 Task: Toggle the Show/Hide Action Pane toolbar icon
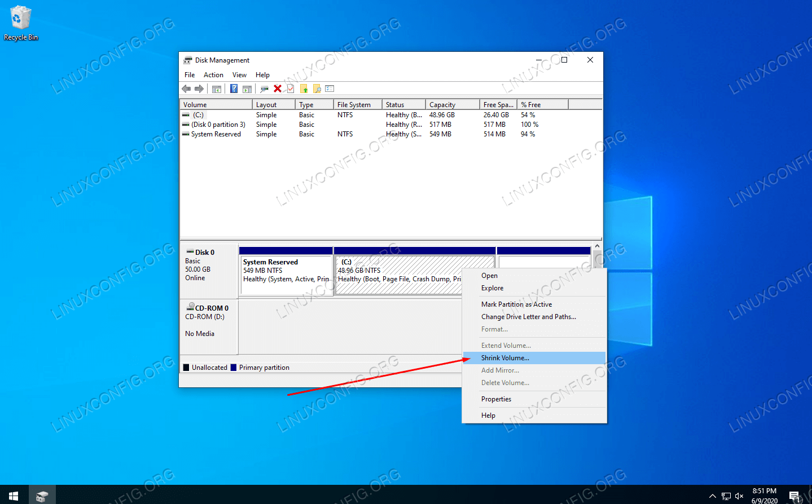(247, 89)
